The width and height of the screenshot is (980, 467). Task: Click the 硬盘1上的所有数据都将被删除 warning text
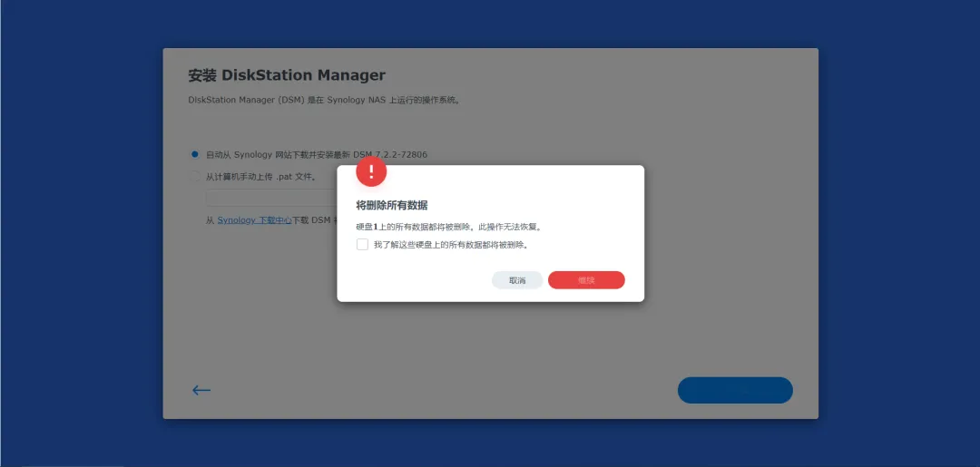[x=448, y=228]
